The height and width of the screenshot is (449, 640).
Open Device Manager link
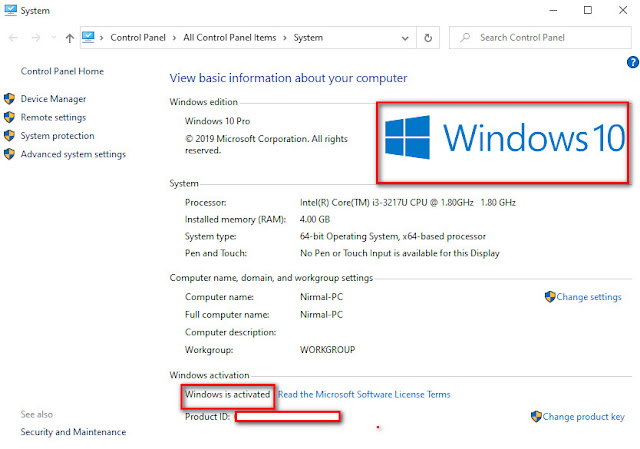click(53, 99)
